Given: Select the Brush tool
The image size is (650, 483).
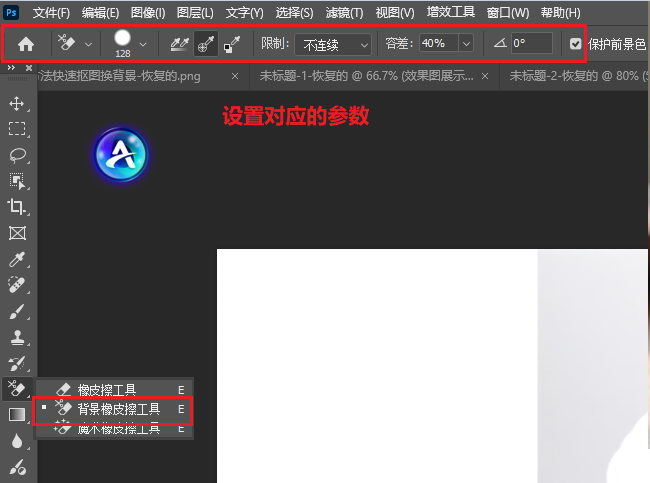Looking at the screenshot, I should tap(17, 311).
